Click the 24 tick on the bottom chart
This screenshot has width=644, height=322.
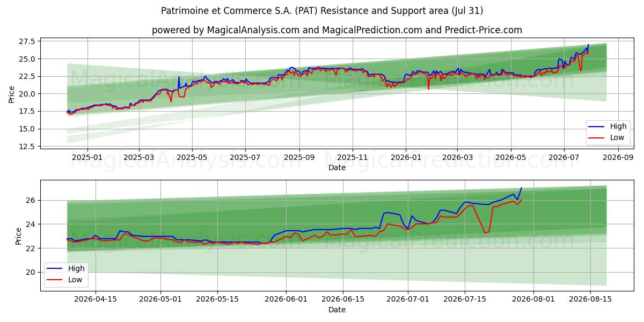[32, 224]
